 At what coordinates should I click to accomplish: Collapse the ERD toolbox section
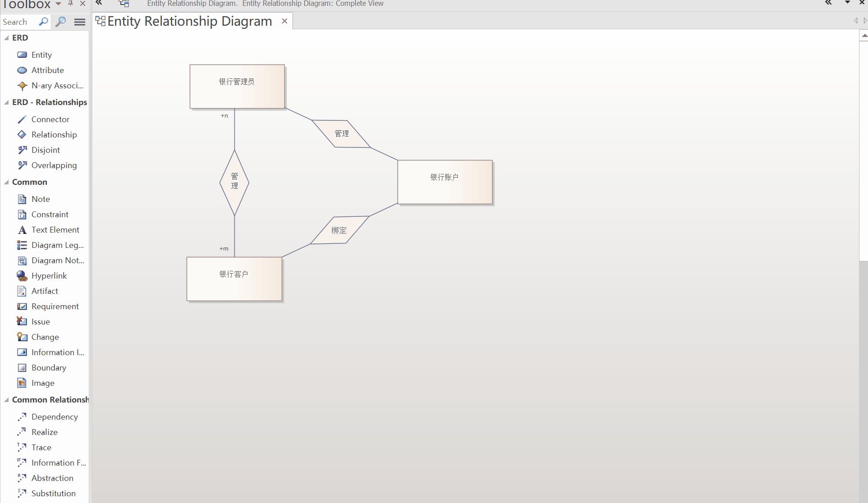tap(6, 38)
